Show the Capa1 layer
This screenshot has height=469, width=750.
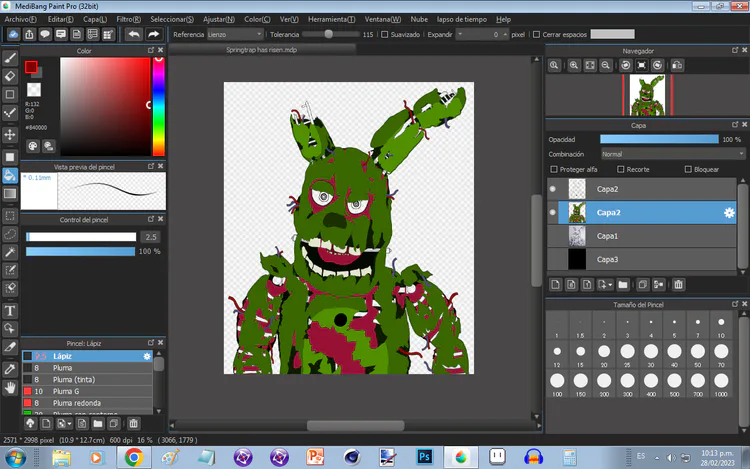[553, 236]
